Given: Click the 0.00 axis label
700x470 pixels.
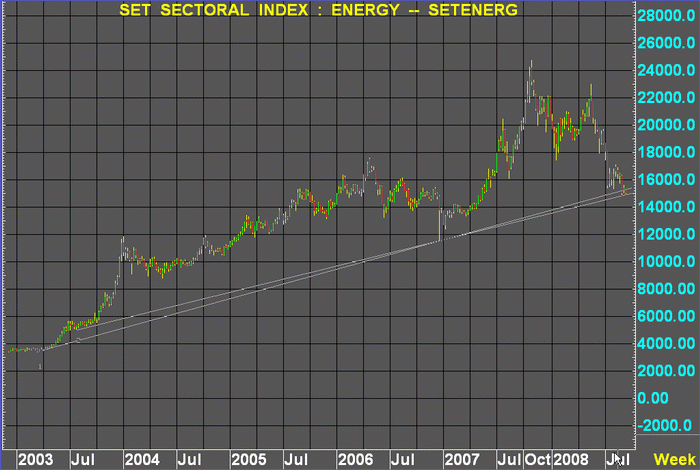Looking at the screenshot, I should (x=653, y=398).
